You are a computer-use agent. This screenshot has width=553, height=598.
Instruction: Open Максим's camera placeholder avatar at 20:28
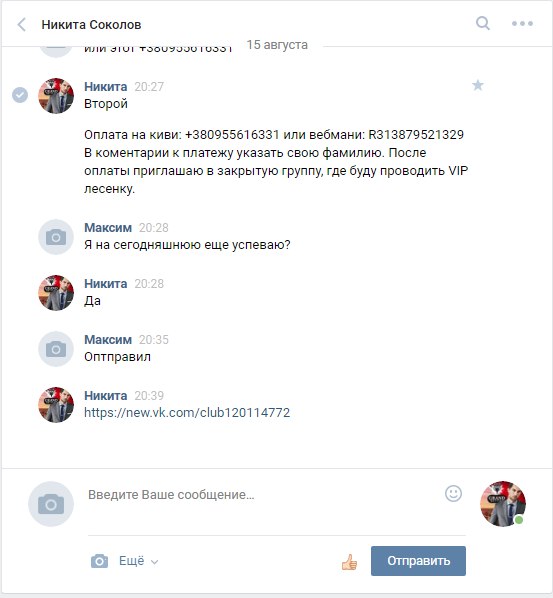tap(56, 237)
